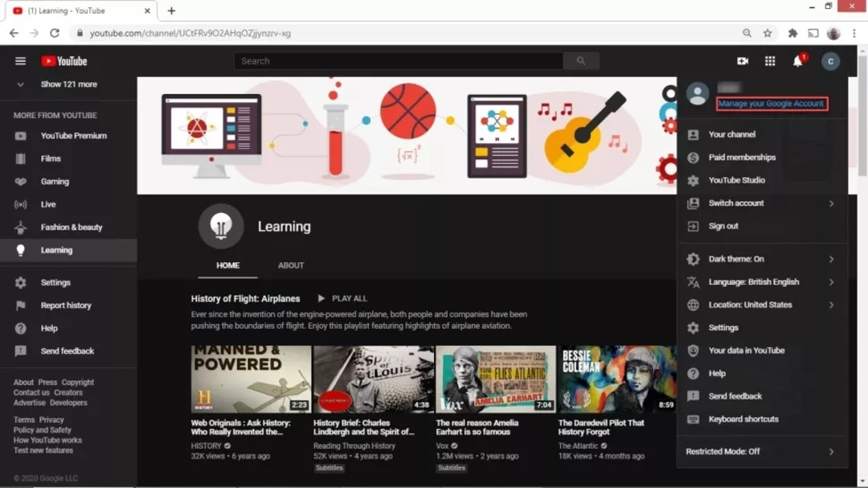Open Spirit of St. Louis video thumbnail
This screenshot has height=488, width=868.
(374, 379)
